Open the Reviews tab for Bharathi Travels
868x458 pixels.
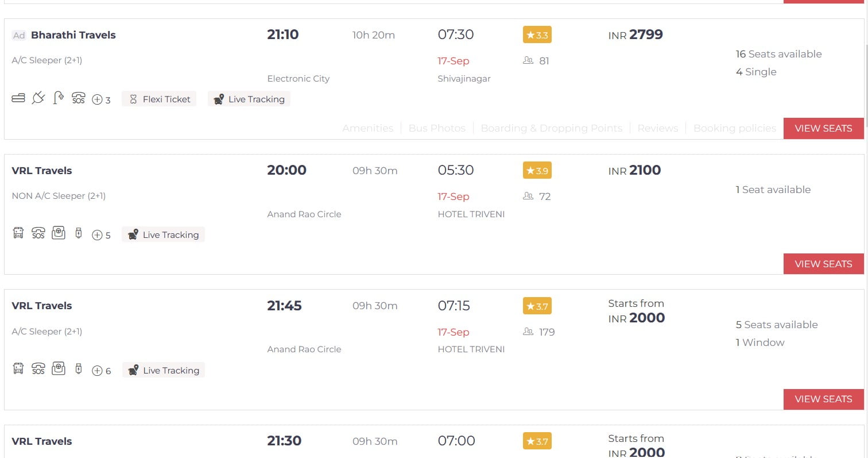(x=658, y=128)
